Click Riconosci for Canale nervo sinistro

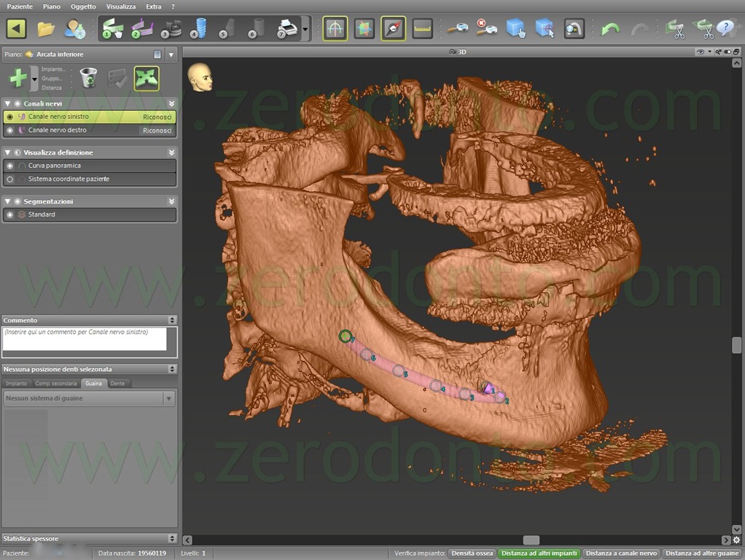point(157,117)
